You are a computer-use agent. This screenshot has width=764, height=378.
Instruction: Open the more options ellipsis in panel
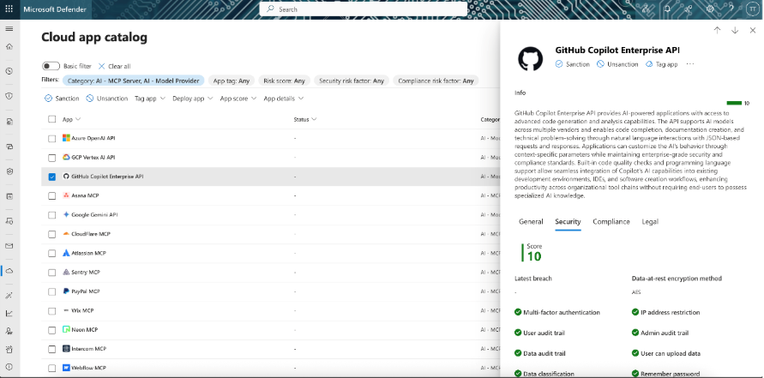point(690,64)
